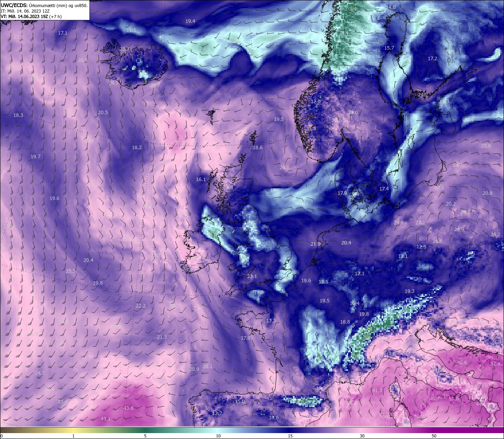Image resolution: width=504 pixels, height=439 pixels.
Task: Click the 49.7 value on the map
Action: click(435, 399)
